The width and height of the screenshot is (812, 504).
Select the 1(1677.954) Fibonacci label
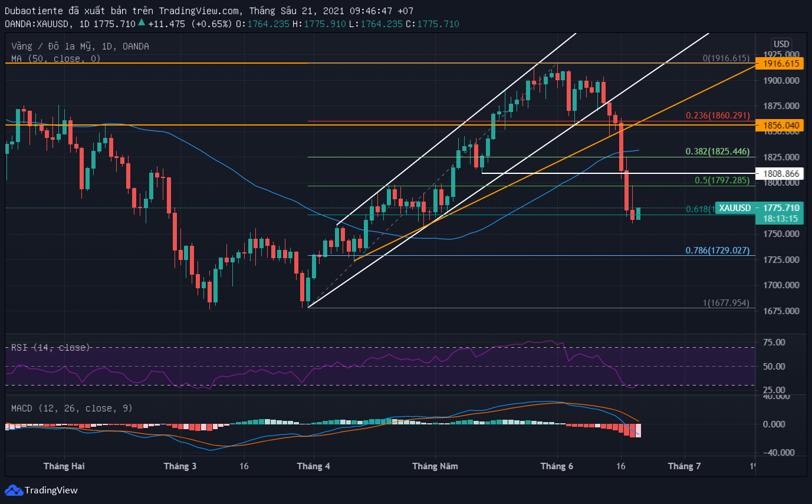(x=726, y=303)
